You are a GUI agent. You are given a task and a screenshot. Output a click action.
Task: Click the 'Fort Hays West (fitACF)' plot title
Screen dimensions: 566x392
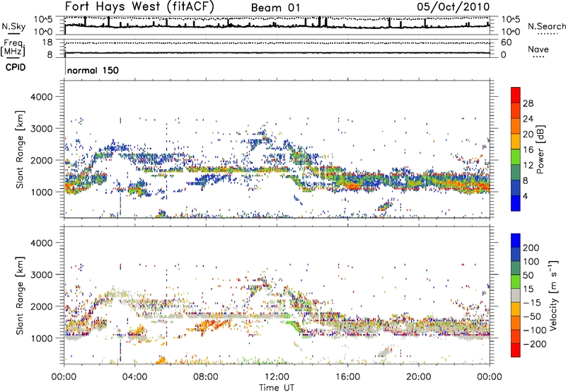(x=139, y=7)
